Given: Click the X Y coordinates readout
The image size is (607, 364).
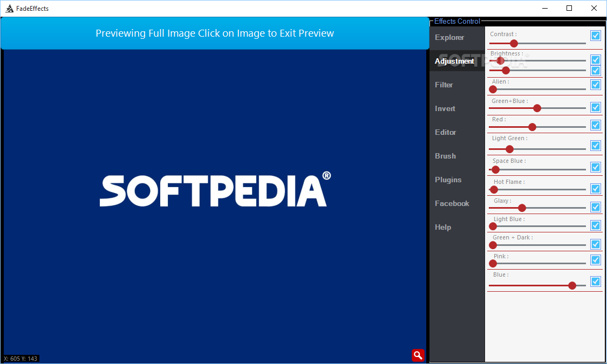Looking at the screenshot, I should [21, 359].
